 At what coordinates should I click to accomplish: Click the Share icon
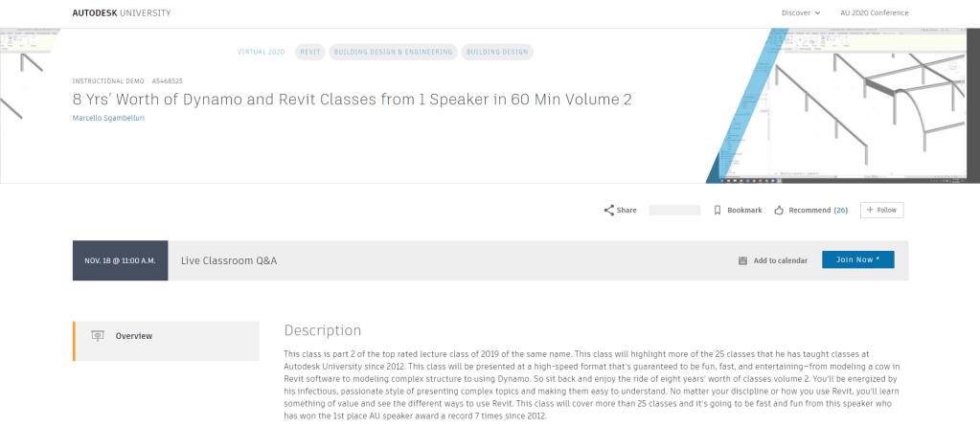[609, 210]
